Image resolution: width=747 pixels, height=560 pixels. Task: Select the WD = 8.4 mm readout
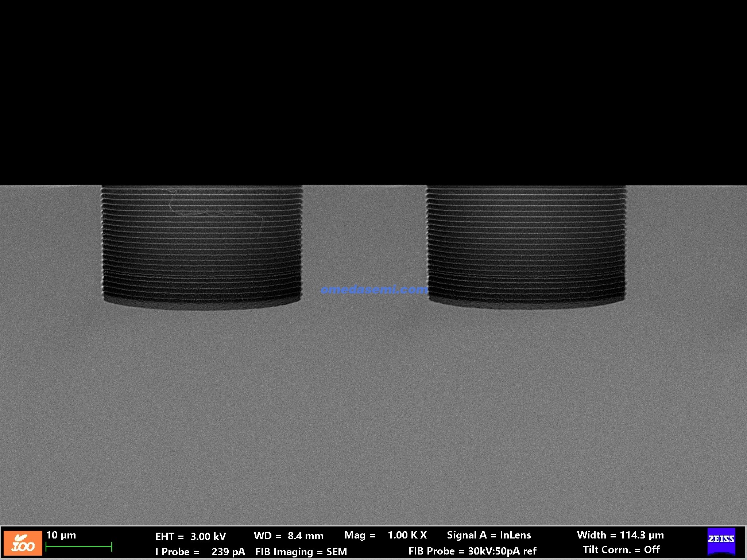(289, 536)
